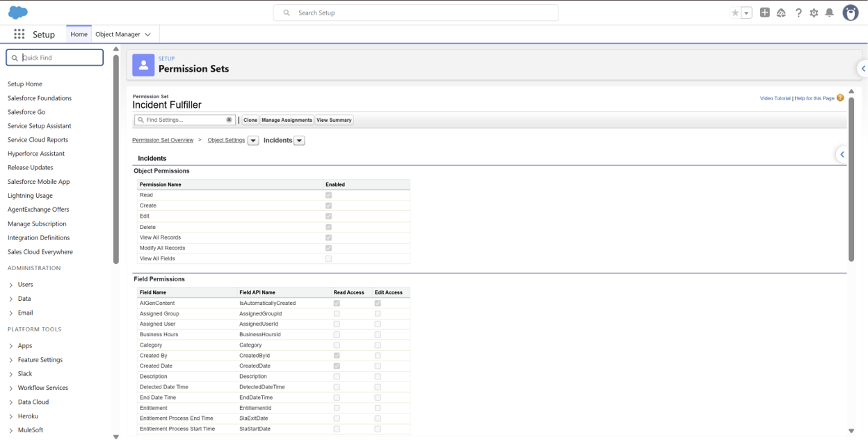Open the Permission Set Overview link
The width and height of the screenshot is (868, 440).
pyautogui.click(x=163, y=140)
